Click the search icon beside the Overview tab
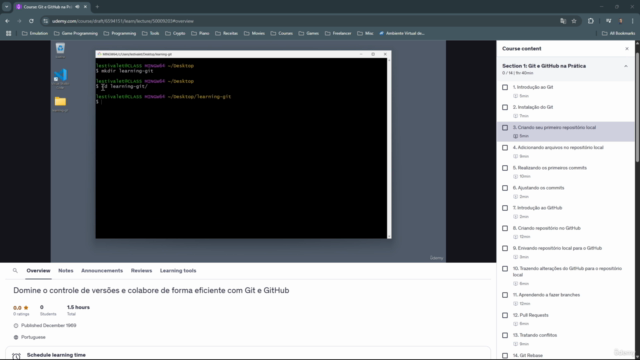Screen dimensions: 640x360 point(15,271)
